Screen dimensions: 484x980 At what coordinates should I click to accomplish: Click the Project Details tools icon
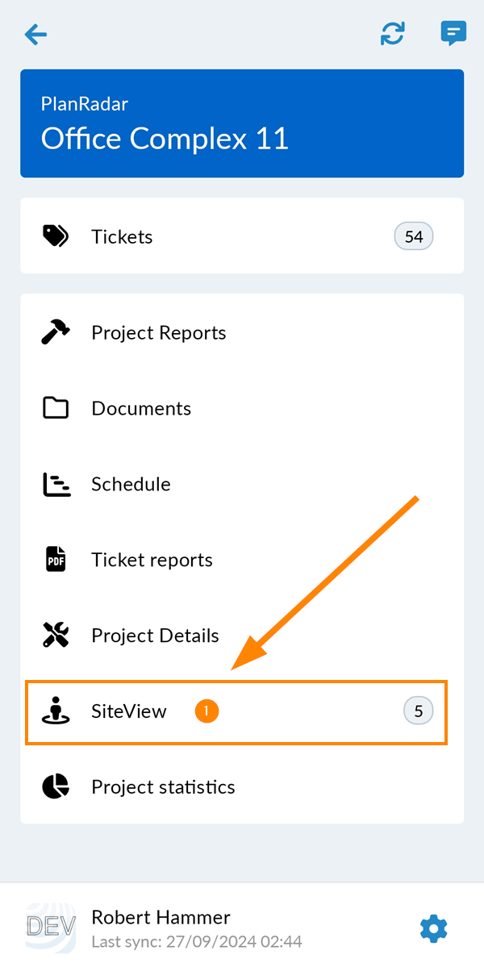(x=56, y=636)
